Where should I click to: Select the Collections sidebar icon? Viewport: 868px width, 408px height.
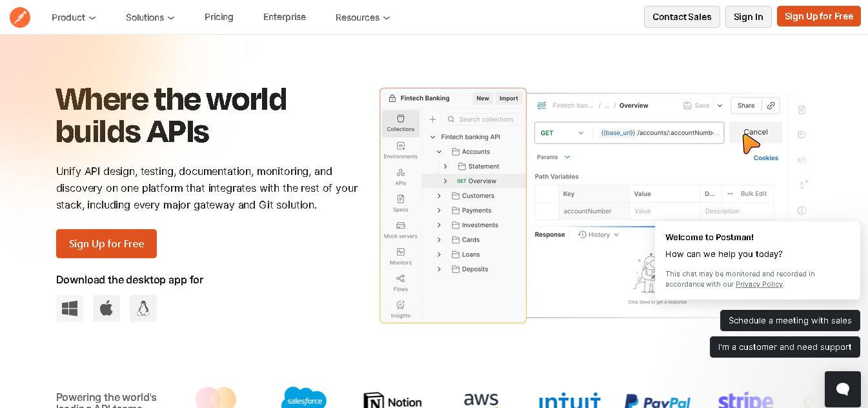[x=401, y=123]
